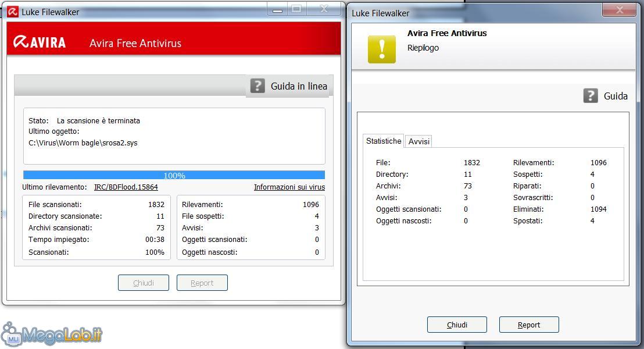Click the Oggetti nascosti label in scan window
644x349 pixels.
pyautogui.click(x=209, y=252)
